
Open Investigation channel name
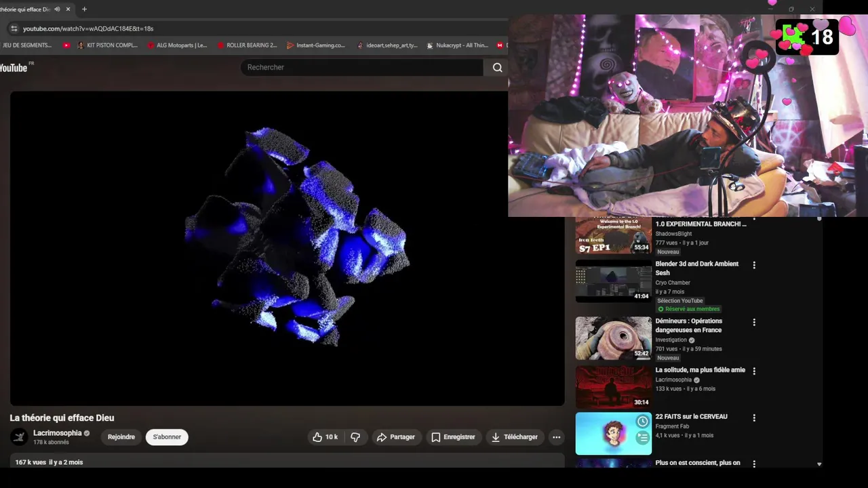click(x=671, y=340)
